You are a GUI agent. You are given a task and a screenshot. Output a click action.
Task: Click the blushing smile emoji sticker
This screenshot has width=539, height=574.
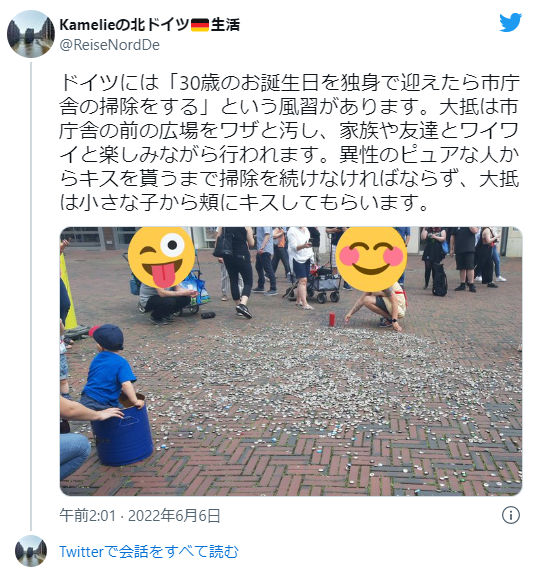(x=371, y=258)
